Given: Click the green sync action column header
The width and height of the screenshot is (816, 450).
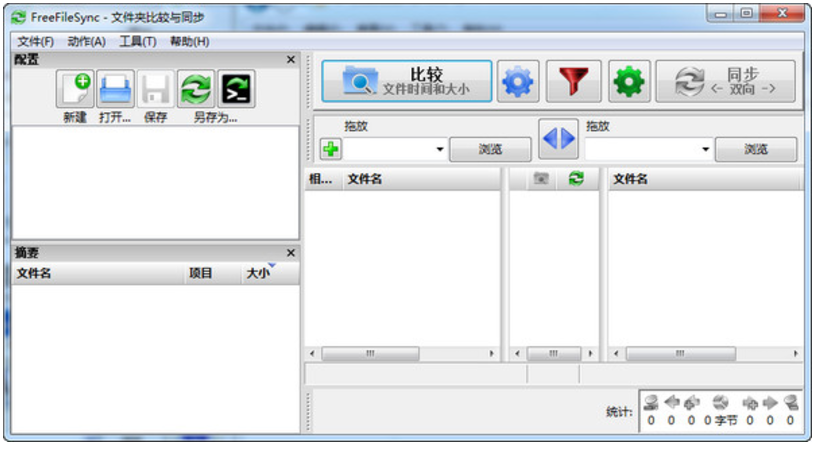Looking at the screenshot, I should [x=575, y=179].
